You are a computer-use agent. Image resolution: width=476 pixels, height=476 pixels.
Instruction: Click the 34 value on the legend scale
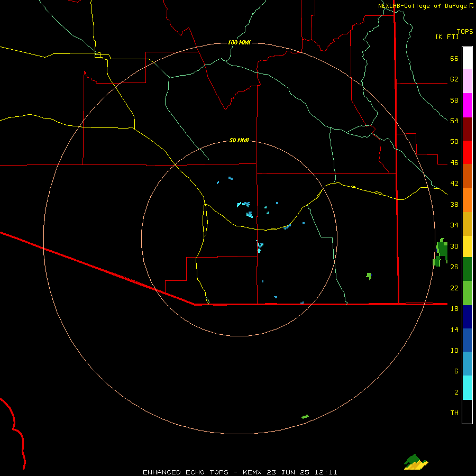[454, 225]
